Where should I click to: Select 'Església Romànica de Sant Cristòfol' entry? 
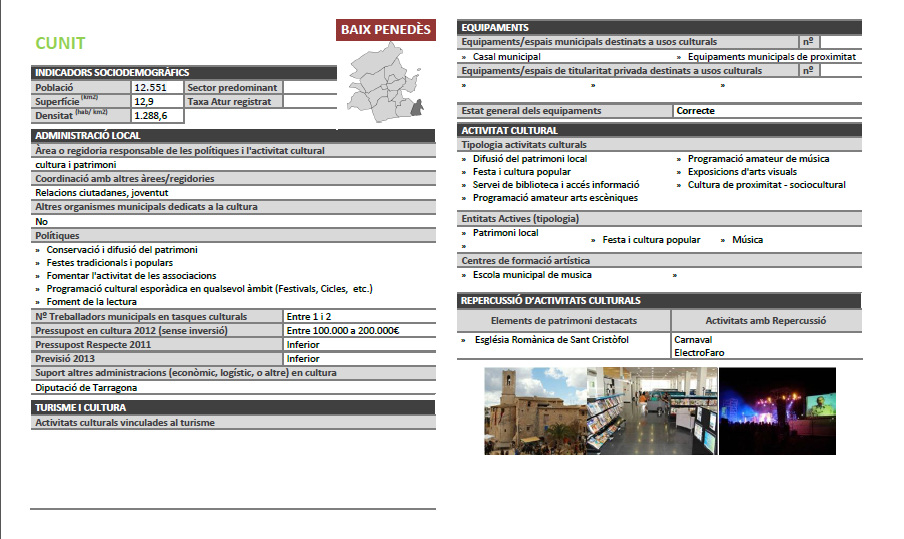click(552, 340)
